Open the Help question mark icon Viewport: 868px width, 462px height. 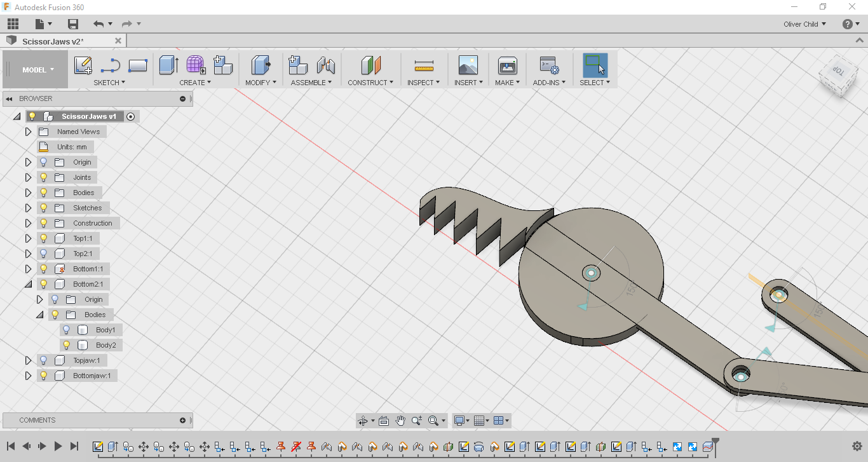(x=847, y=24)
